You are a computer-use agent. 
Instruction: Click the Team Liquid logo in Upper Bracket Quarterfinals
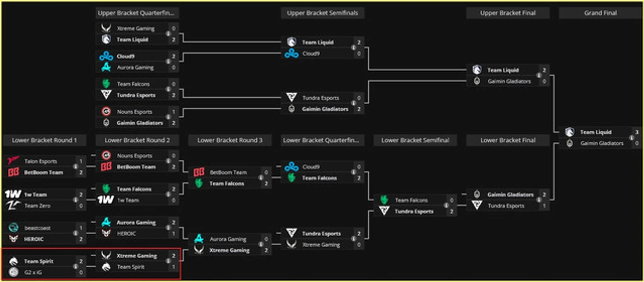pos(106,40)
